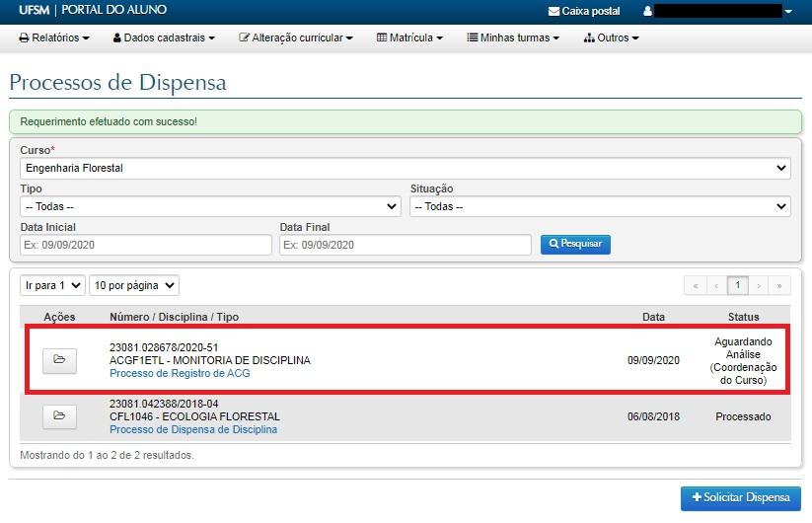812x523 pixels.
Task: Open the Ir para page selector
Action: coord(52,285)
